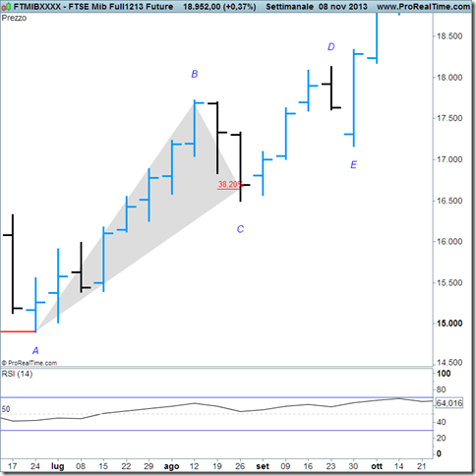Select wave label A

coord(35,351)
